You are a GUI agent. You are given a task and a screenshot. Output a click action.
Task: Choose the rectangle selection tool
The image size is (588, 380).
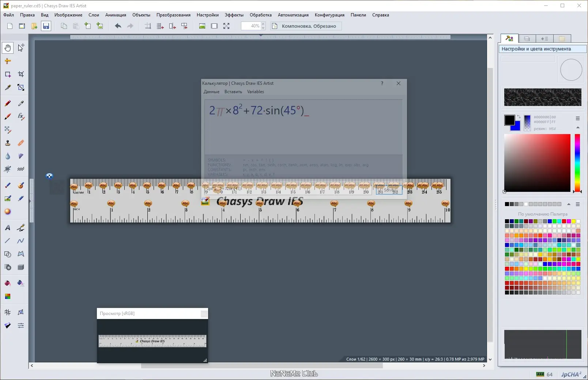click(x=8, y=74)
